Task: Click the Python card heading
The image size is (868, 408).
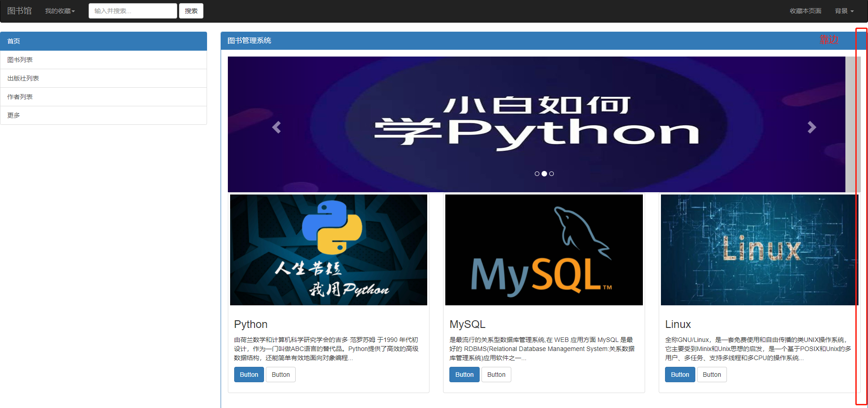Action: tap(251, 324)
